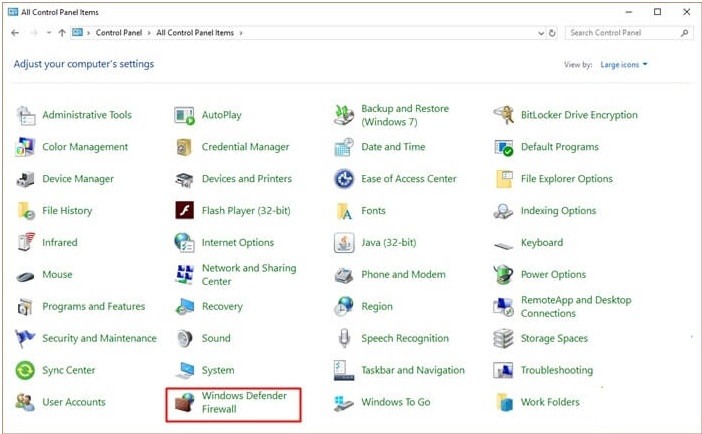Open the recent locations dropdown arrow
The height and width of the screenshot is (434, 702).
[48, 33]
